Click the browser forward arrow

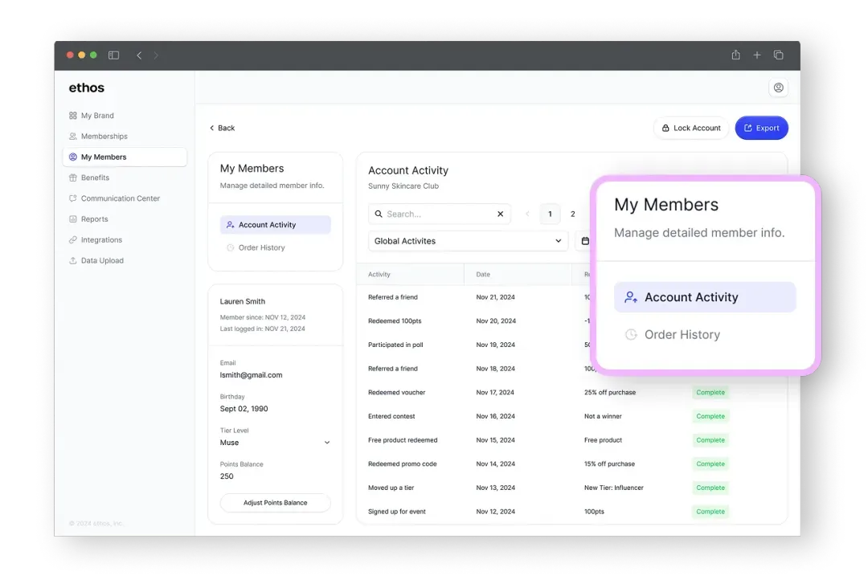[x=156, y=55]
